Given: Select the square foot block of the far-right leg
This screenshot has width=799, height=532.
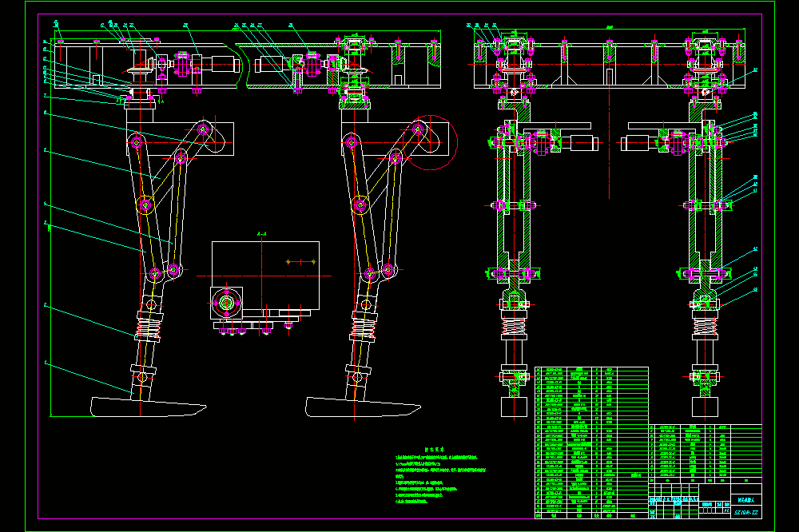Looking at the screenshot, I should [x=706, y=407].
